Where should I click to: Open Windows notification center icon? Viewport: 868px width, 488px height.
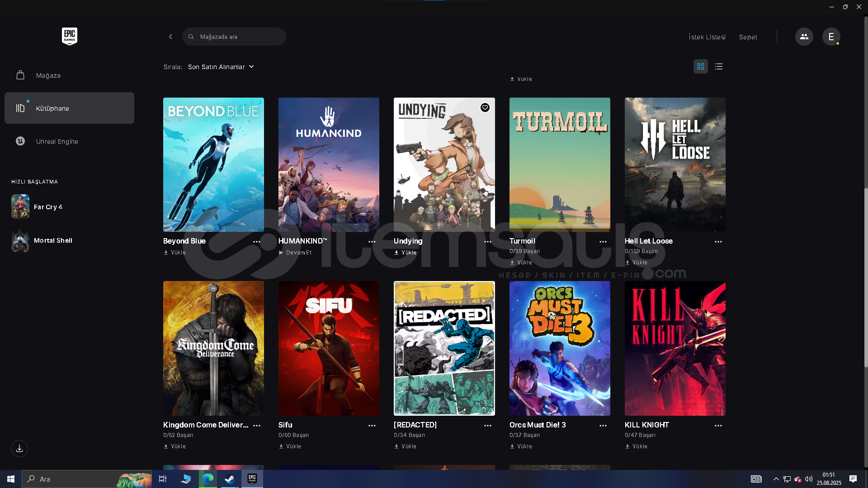click(853, 479)
